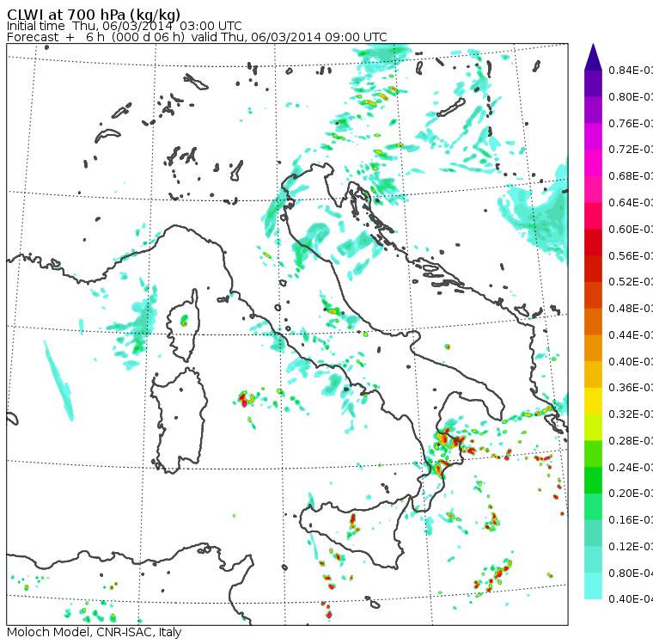Select the 0.48E-03 colorbar label

click(631, 309)
